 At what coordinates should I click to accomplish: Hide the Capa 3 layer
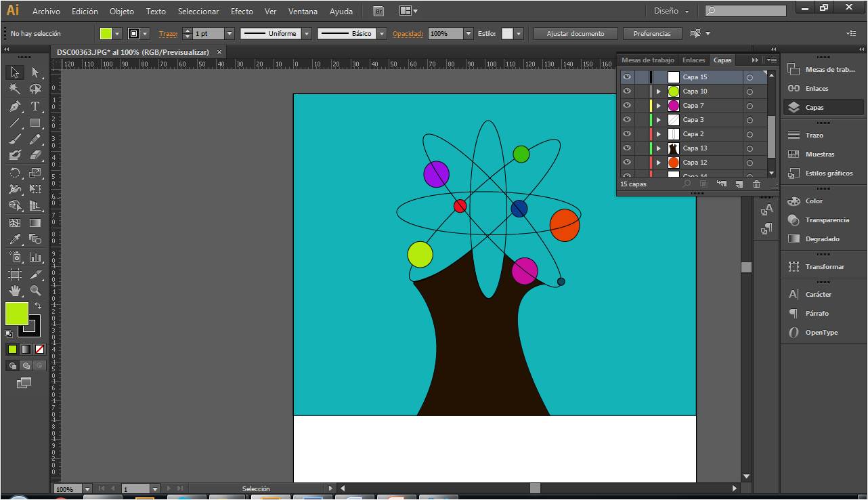pos(627,120)
